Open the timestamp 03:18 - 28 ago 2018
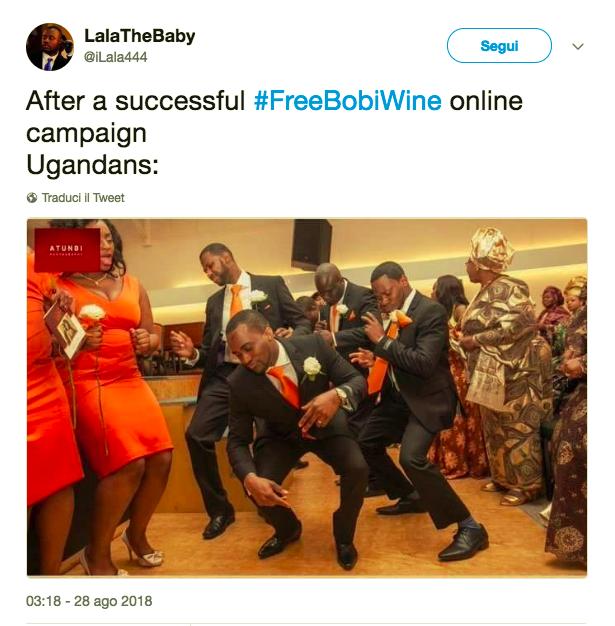 [x=88, y=602]
